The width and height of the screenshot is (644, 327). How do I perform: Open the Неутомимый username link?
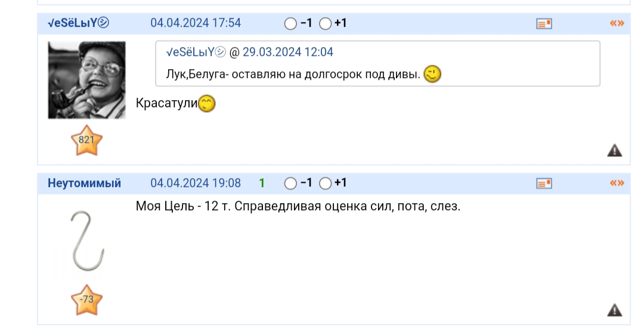click(84, 183)
